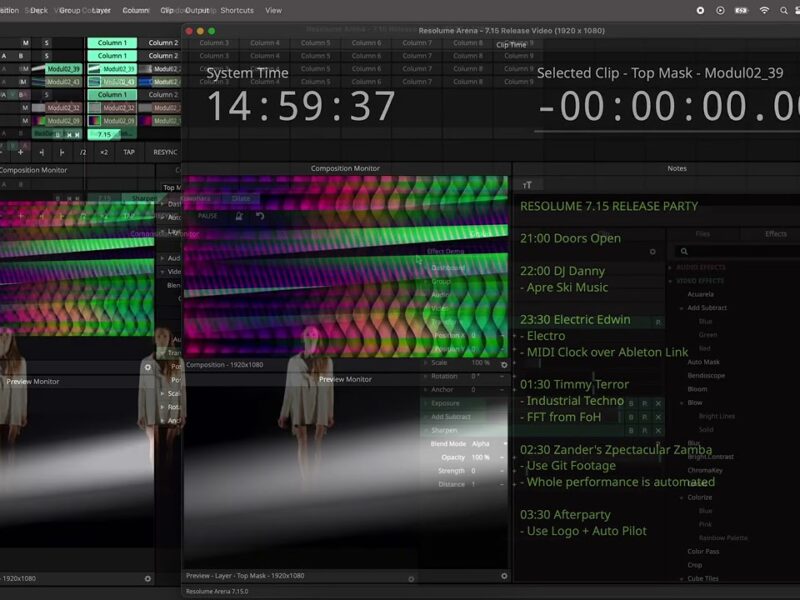Open the Shortcuts menu
Image resolution: width=800 pixels, height=600 pixels.
236,10
